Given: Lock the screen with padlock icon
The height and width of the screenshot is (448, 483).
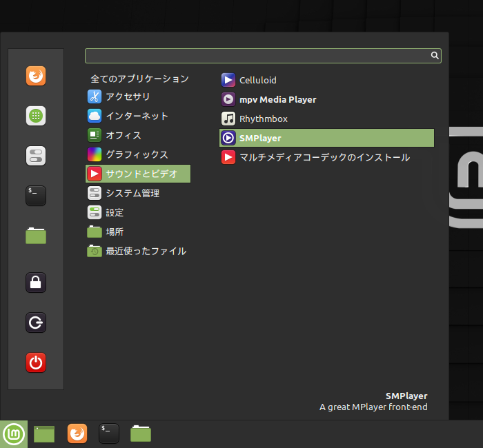Looking at the screenshot, I should pos(36,283).
